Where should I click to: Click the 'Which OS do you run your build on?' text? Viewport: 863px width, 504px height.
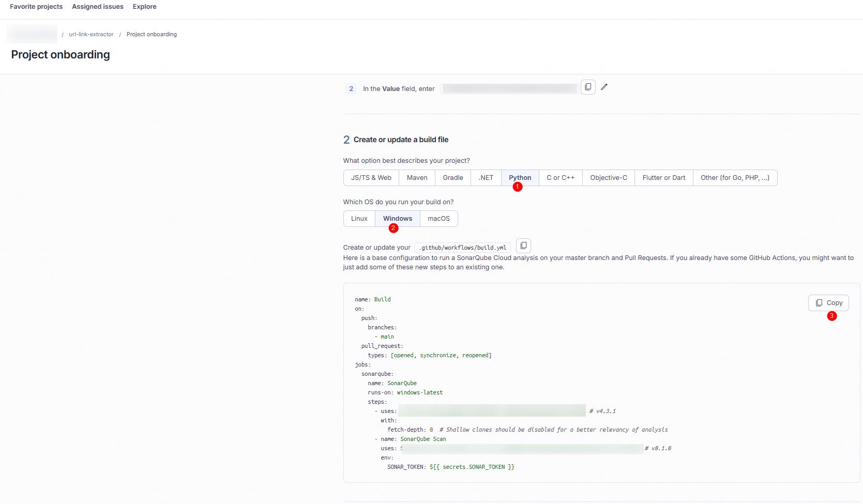pos(398,202)
